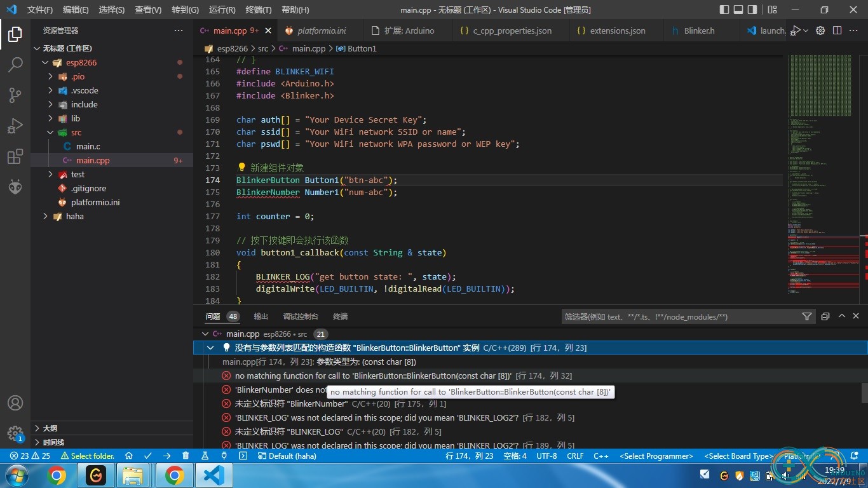Click the lightbulb quick-fix icon on line 173
The height and width of the screenshot is (488, 868).
click(241, 168)
